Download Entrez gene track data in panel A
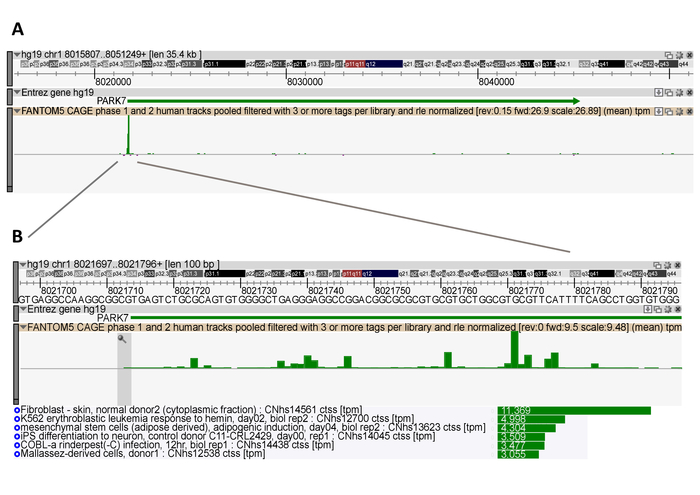This screenshot has width=700, height=495. click(658, 92)
